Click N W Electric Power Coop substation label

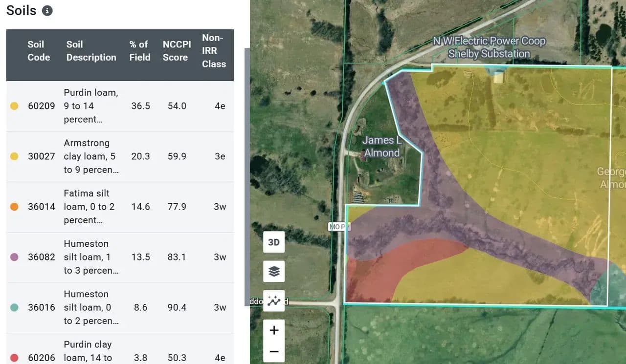(489, 47)
